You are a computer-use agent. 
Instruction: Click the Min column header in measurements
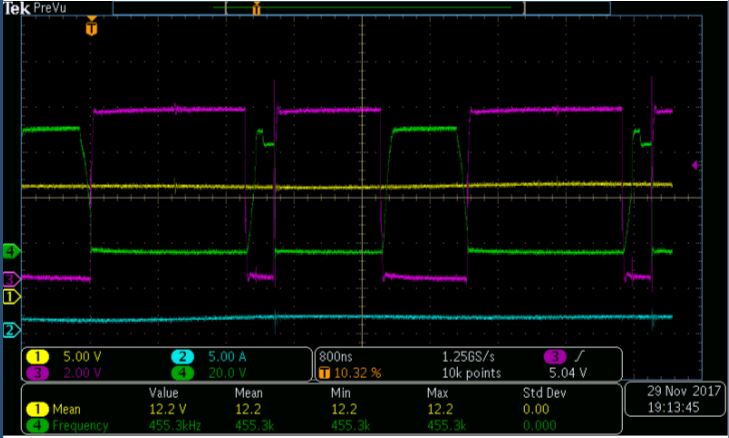click(x=340, y=393)
